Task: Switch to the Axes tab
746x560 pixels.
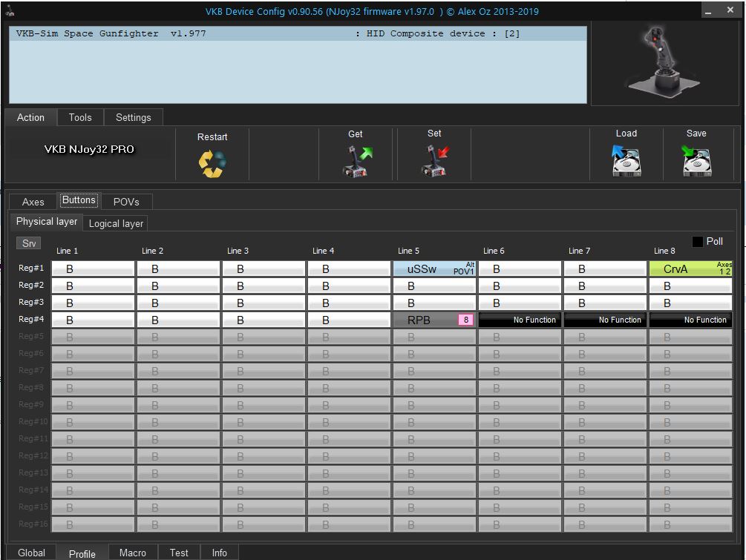Action: click(33, 202)
